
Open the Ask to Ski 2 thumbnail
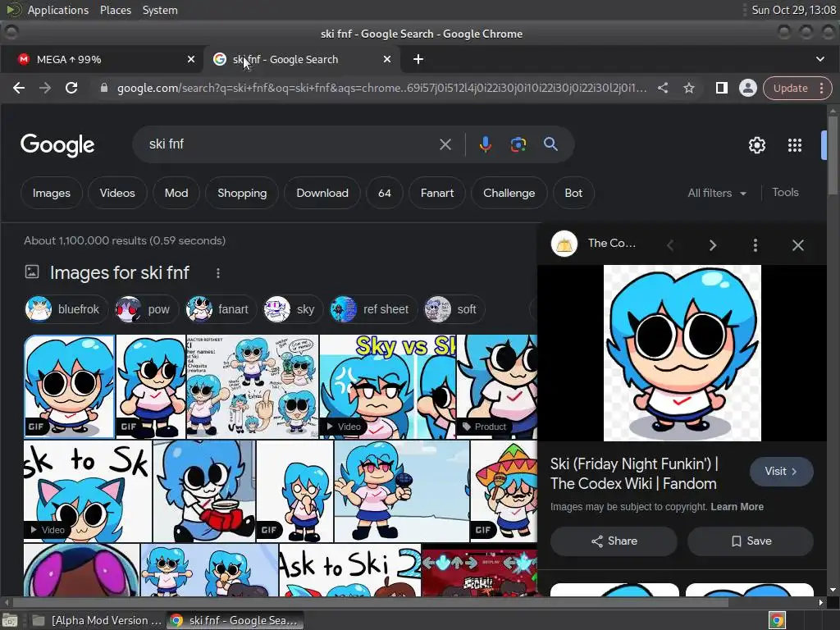pos(349,570)
